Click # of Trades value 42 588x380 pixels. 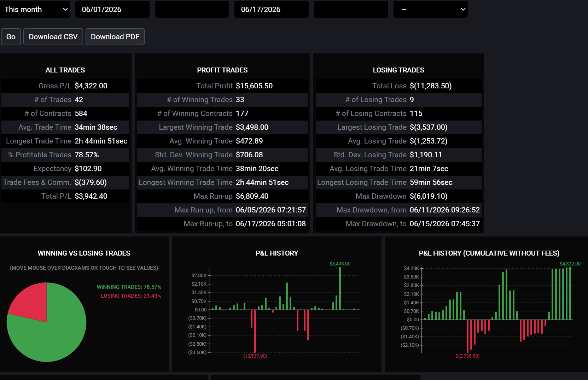[x=79, y=100]
